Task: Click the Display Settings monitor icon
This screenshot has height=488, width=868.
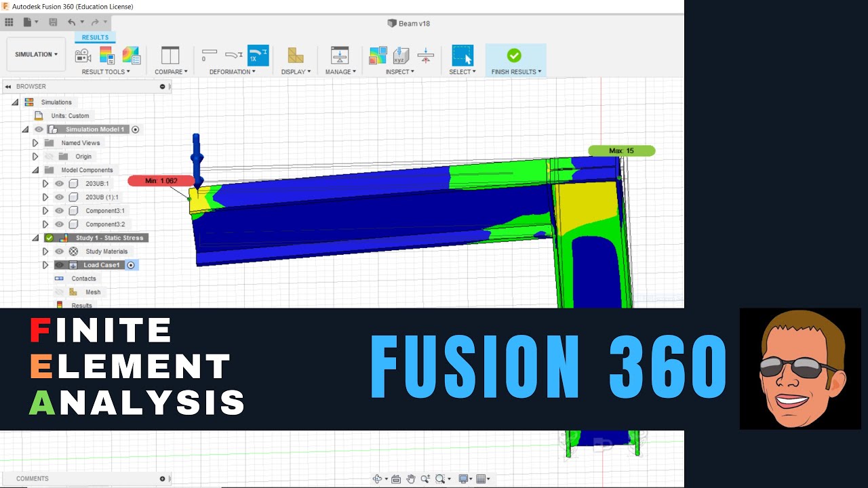Action: [464, 479]
